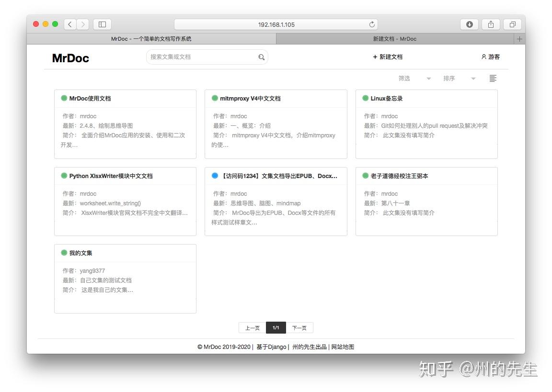Toggle the Safari sidebar
552x392 pixels.
point(102,24)
